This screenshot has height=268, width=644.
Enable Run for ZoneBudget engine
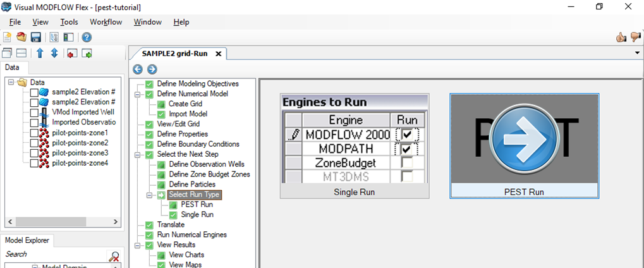(x=407, y=163)
